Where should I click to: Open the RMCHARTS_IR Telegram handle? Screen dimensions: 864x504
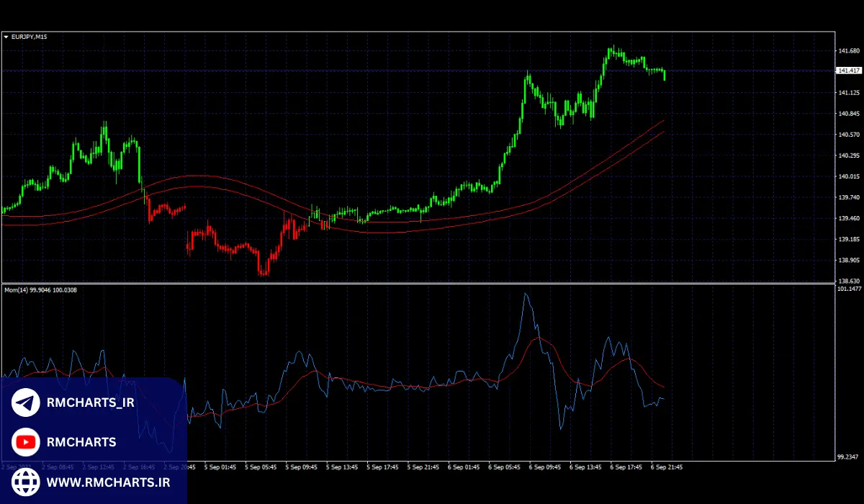91,402
